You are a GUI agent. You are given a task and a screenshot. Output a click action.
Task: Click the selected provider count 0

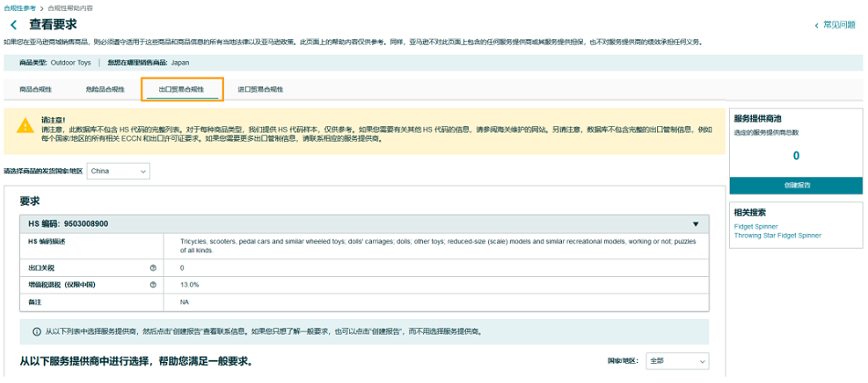[796, 156]
